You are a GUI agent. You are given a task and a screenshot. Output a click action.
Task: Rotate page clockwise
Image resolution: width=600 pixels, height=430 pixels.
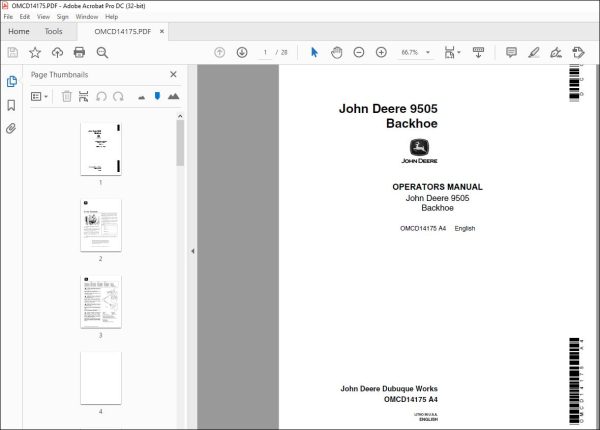click(x=118, y=96)
